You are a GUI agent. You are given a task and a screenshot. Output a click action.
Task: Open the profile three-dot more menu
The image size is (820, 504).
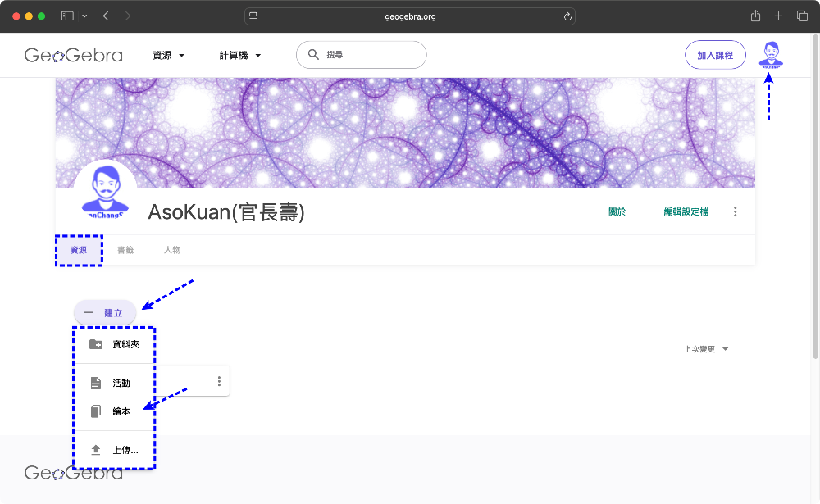tap(735, 211)
